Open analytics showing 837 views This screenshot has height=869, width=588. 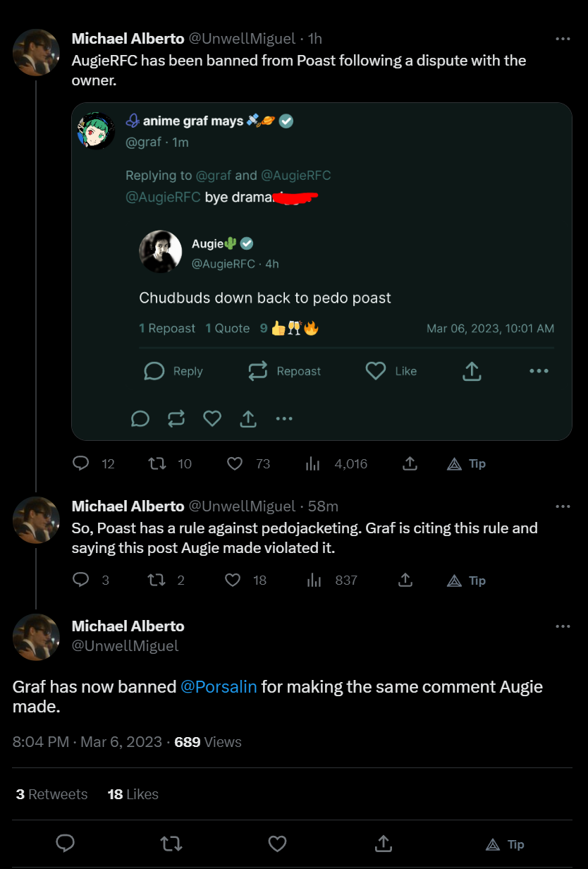tap(313, 580)
